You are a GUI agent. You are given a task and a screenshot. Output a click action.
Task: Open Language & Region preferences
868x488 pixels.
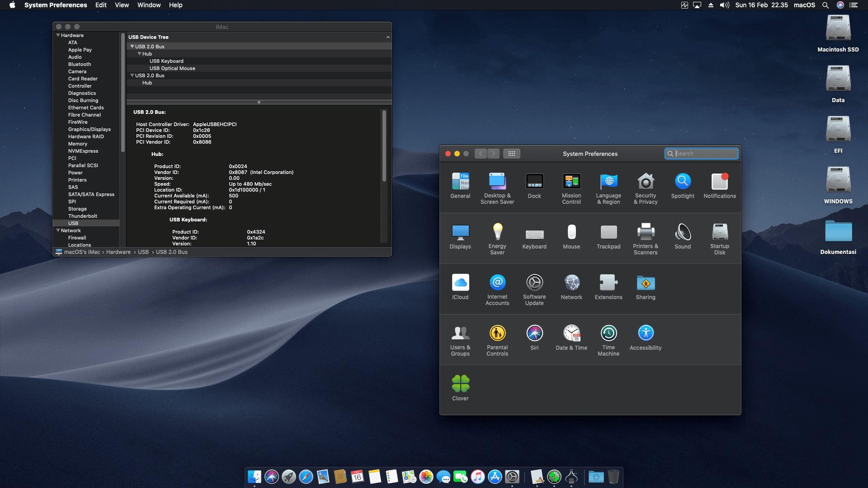click(609, 188)
